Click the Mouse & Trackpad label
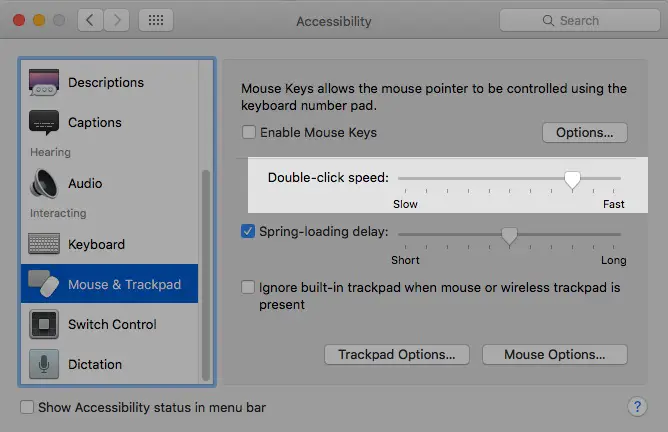The image size is (668, 432). [124, 284]
